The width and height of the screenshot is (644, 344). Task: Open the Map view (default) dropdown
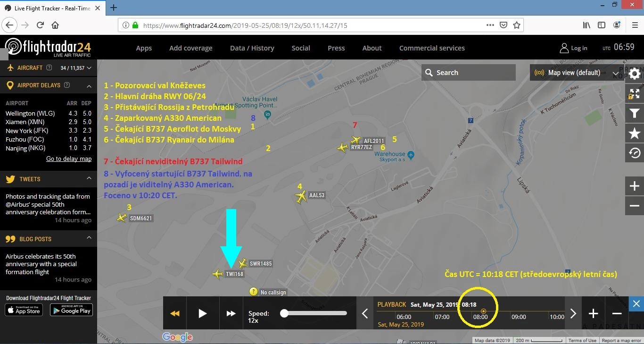tap(577, 73)
